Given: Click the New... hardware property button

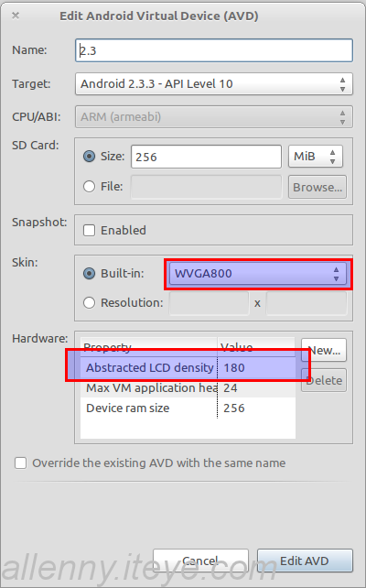Looking at the screenshot, I should 324,350.
